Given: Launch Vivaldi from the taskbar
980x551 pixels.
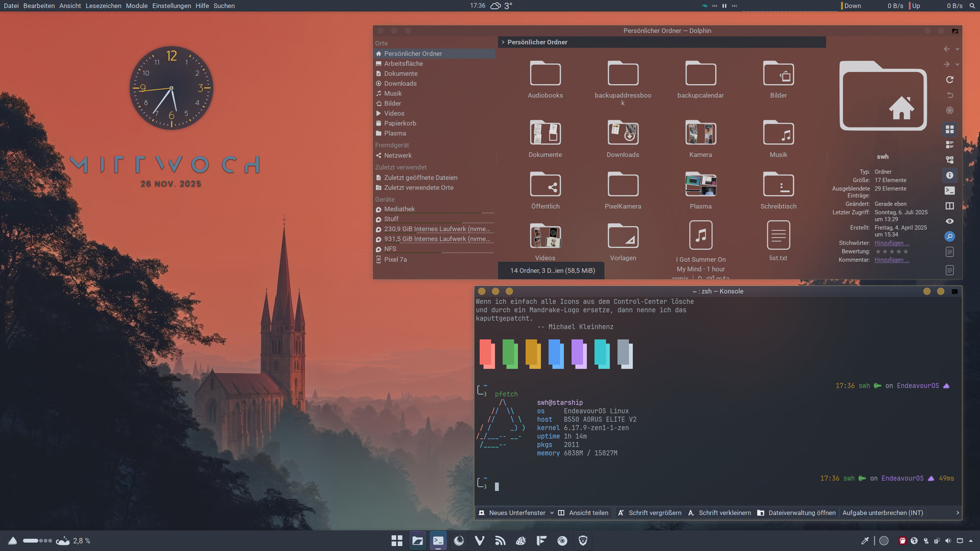Looking at the screenshot, I should point(479,541).
